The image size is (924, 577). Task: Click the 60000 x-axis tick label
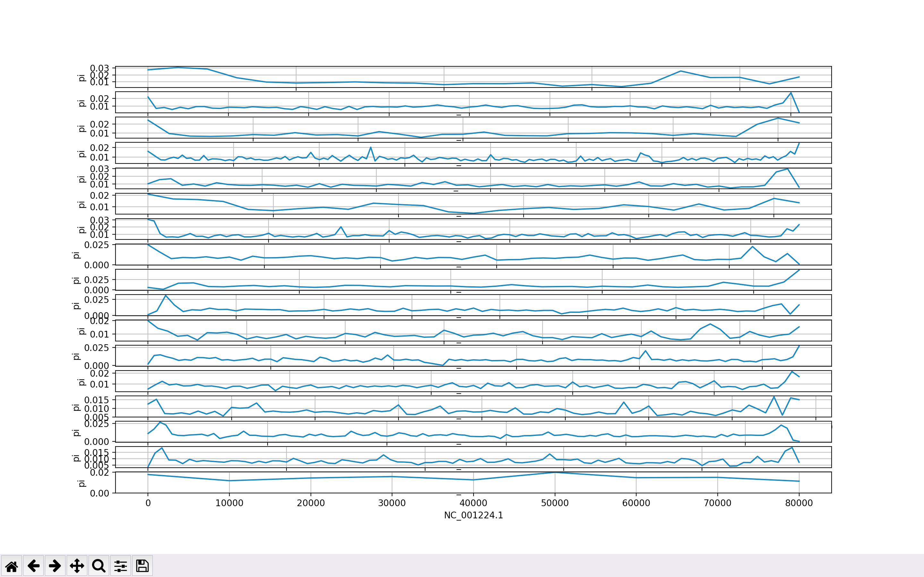(636, 503)
